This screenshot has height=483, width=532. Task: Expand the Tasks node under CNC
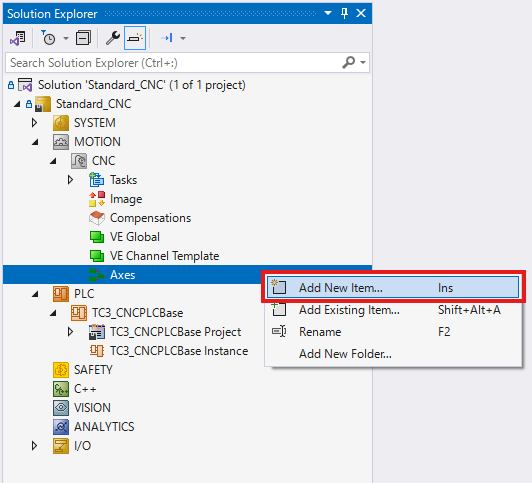tap(70, 180)
